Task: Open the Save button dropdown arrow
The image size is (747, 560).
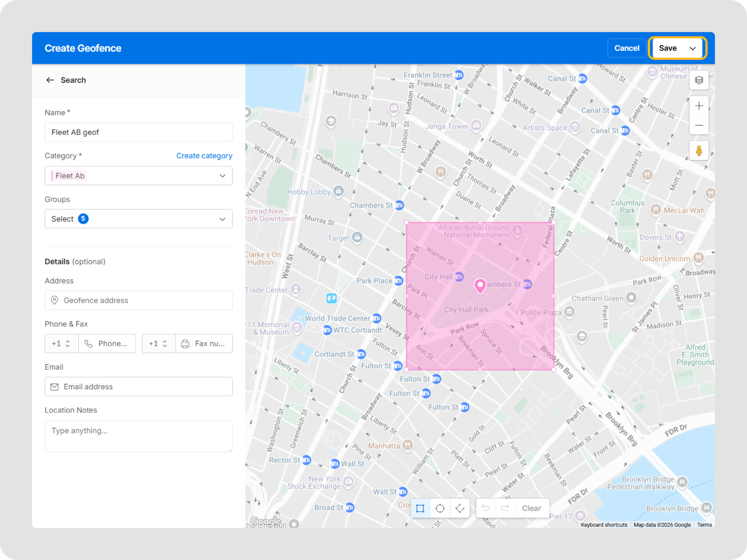Action: (x=693, y=49)
